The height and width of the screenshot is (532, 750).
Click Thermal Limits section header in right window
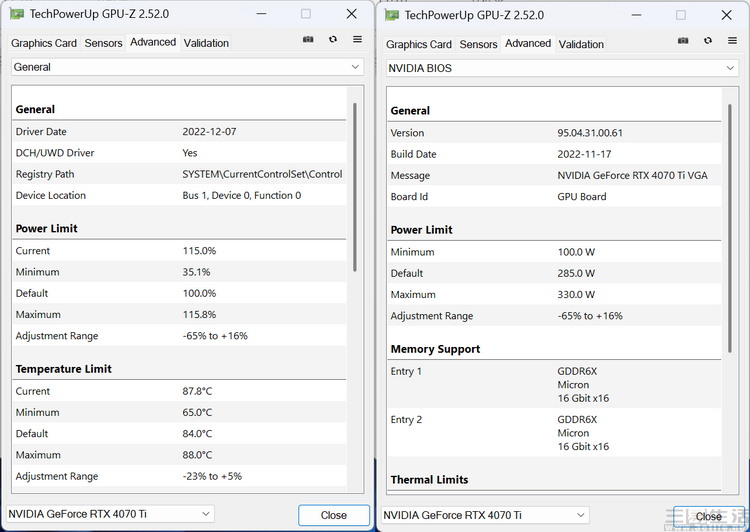click(x=430, y=480)
